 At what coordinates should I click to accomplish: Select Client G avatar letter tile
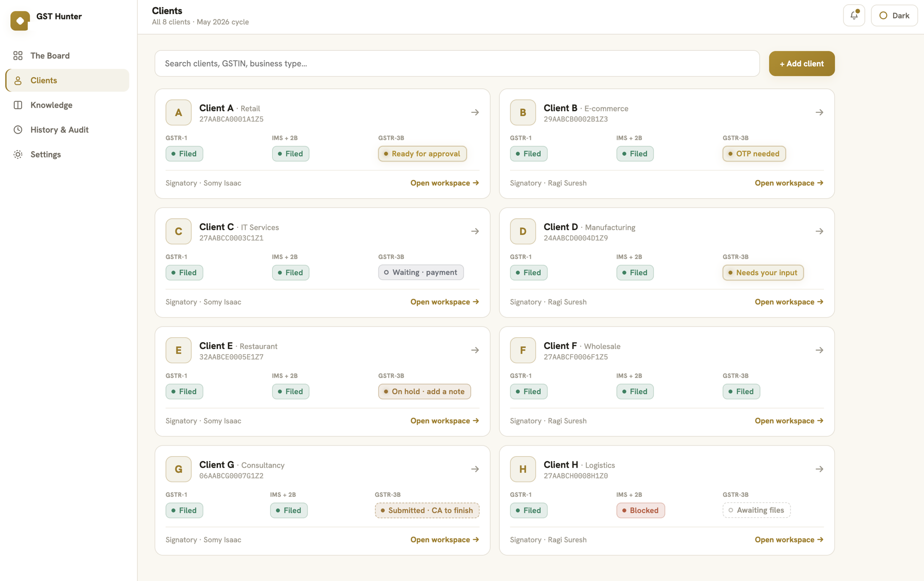178,469
